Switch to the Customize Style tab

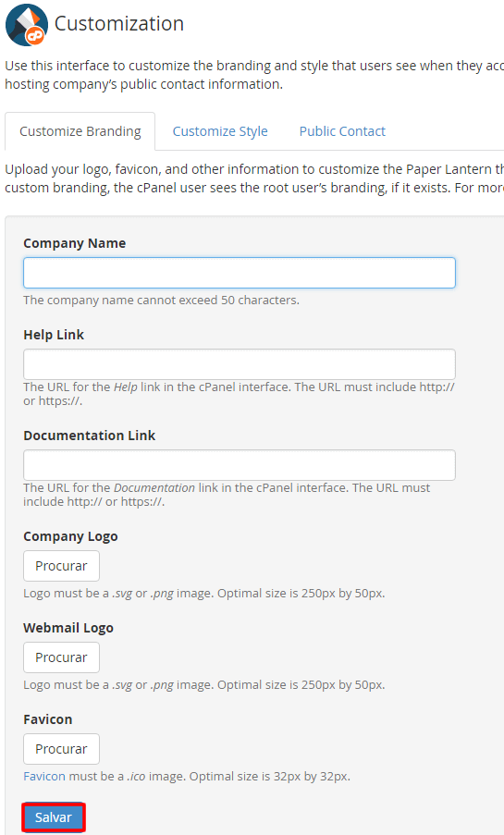click(x=220, y=131)
